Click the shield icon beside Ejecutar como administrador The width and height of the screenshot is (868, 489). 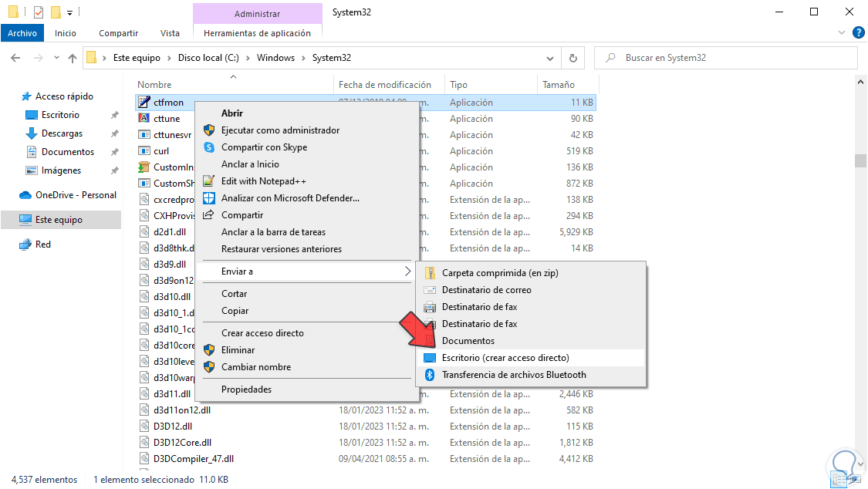[x=208, y=130]
